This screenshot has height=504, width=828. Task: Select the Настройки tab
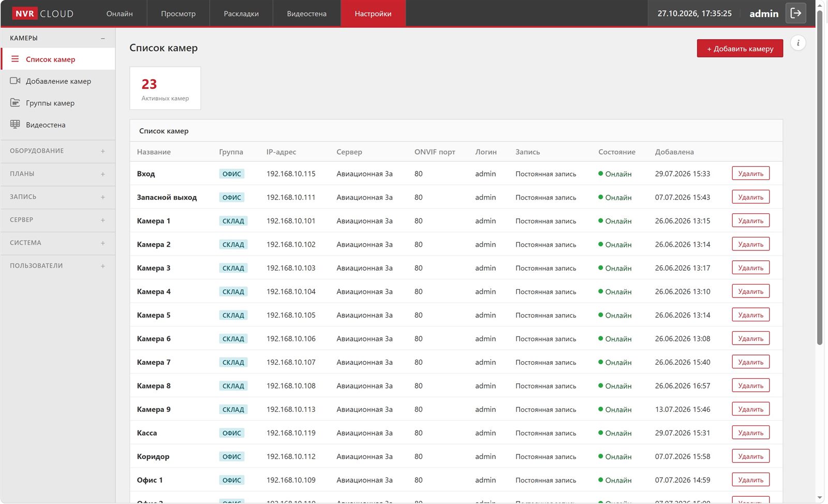(373, 13)
